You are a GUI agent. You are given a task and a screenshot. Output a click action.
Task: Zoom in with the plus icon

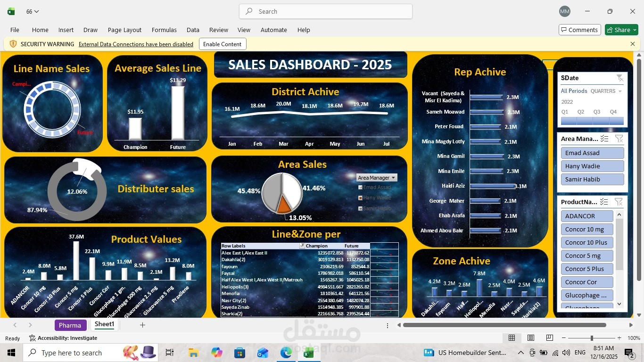click(619, 338)
